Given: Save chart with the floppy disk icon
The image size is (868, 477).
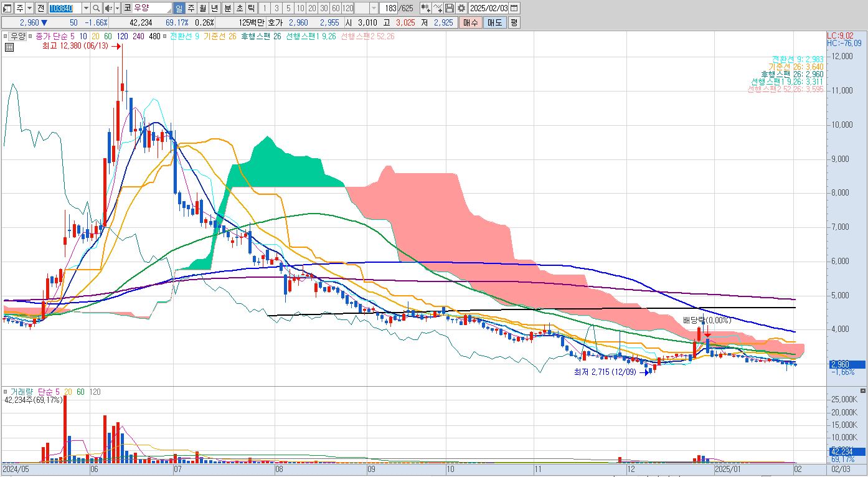Looking at the screenshot, I should point(450,8).
